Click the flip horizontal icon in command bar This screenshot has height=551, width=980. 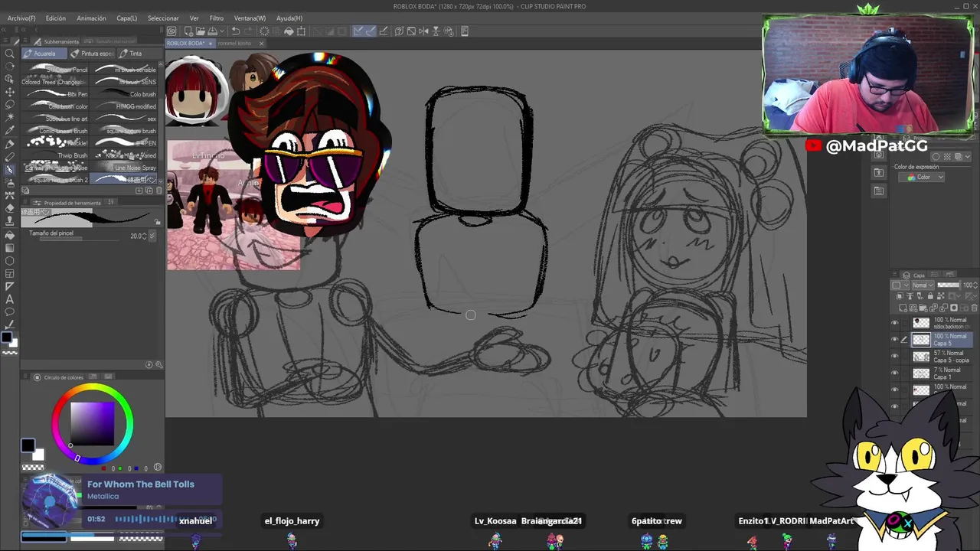click(423, 31)
